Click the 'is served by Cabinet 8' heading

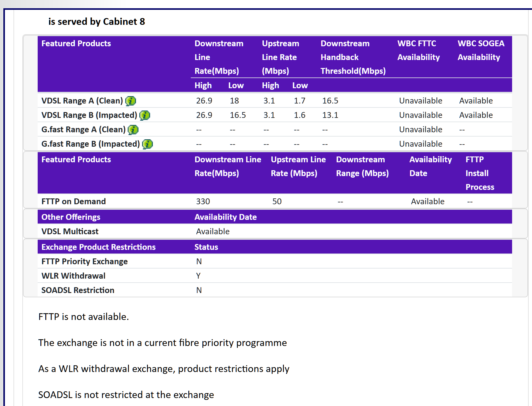coord(96,22)
